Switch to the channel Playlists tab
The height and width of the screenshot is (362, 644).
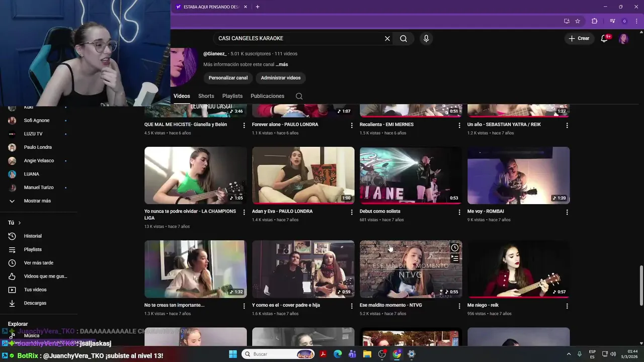[x=232, y=96]
